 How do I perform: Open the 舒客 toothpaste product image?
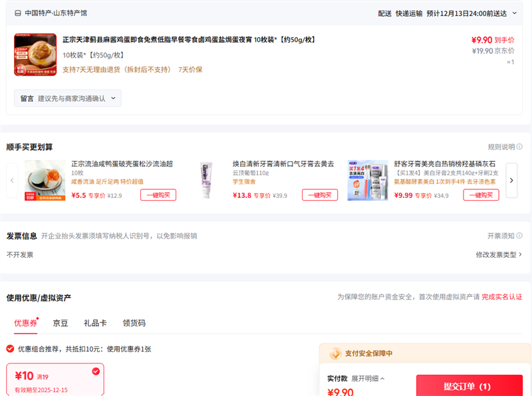(367, 179)
